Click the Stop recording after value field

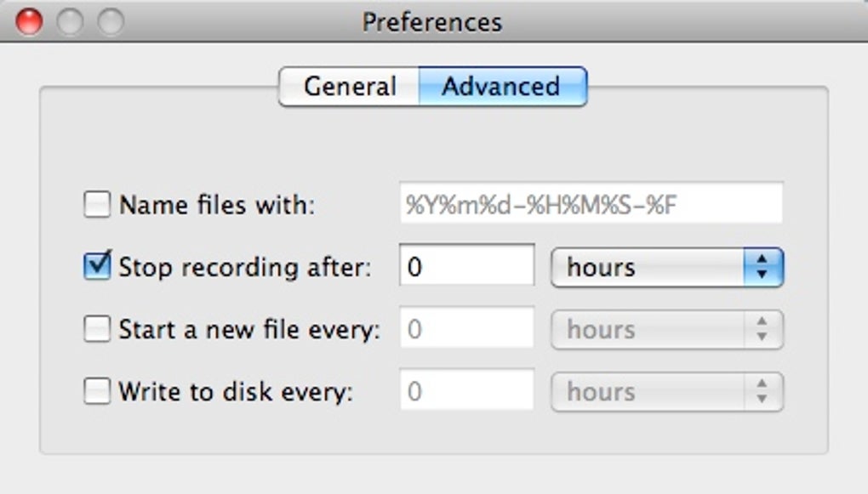(x=466, y=267)
